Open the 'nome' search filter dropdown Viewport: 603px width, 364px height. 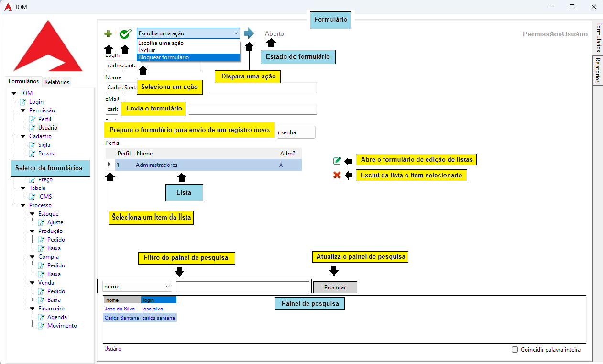point(137,287)
